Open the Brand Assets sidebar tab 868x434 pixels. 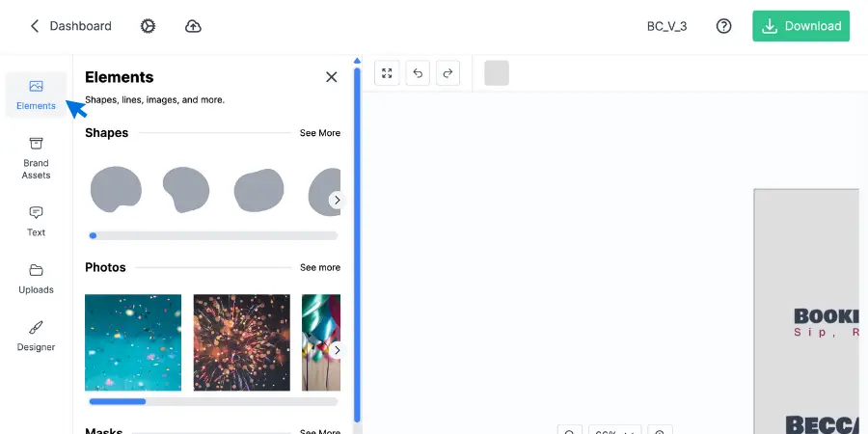[x=36, y=159]
